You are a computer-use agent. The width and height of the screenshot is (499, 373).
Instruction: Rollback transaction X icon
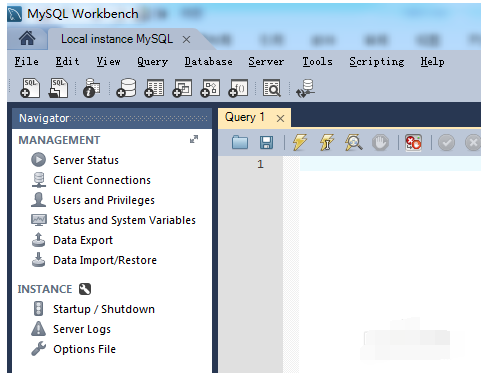pos(473,143)
